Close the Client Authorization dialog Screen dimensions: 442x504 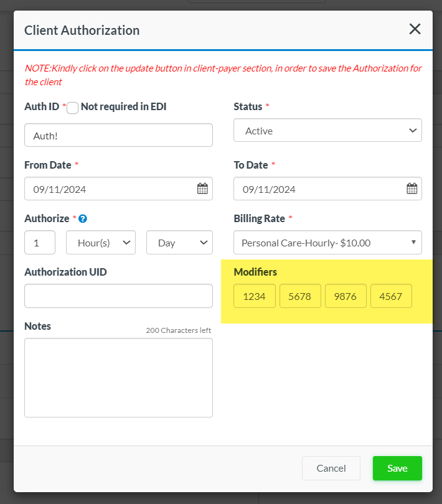(415, 29)
